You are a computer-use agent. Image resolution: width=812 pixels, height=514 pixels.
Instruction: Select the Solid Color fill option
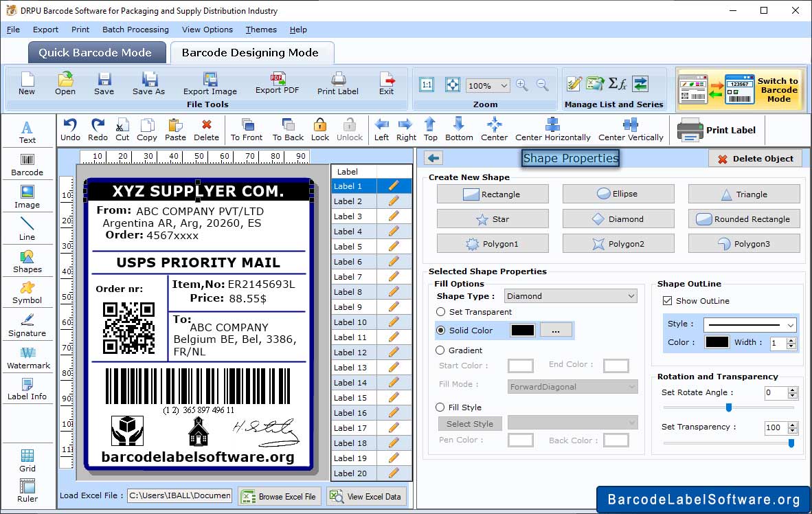[x=441, y=330]
